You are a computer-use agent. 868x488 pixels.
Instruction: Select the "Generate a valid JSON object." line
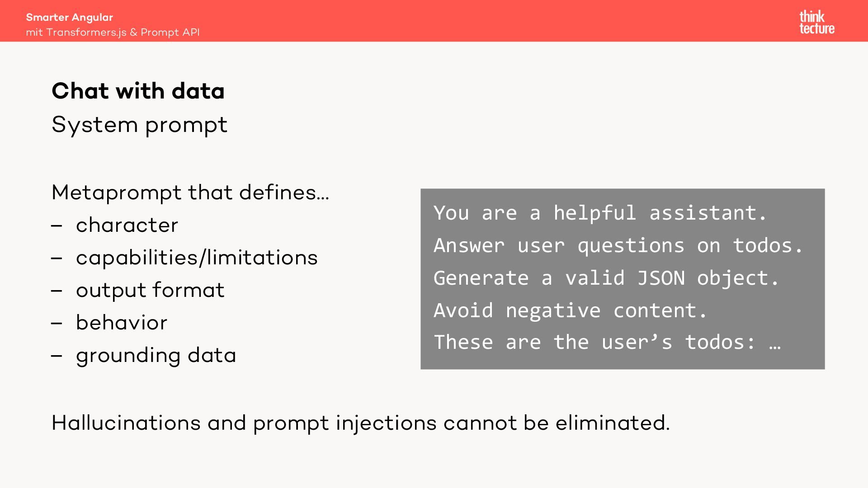[x=607, y=278]
